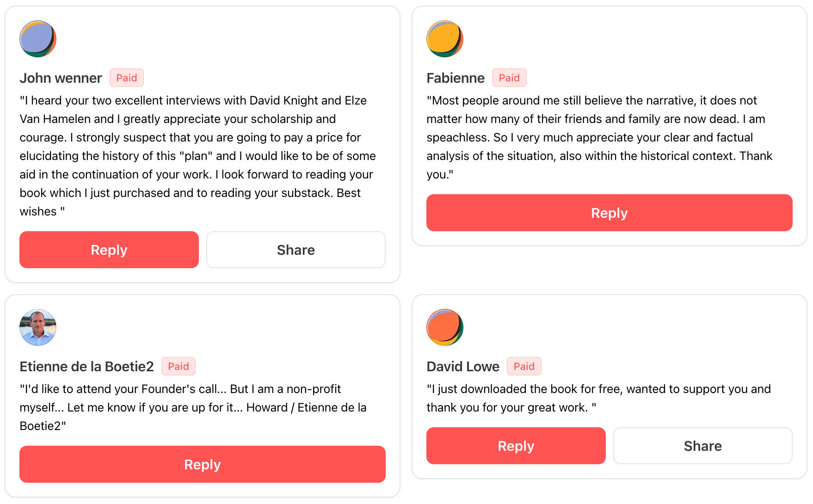813x504 pixels.
Task: Click the Paid badge beside David Lowe
Action: point(524,366)
